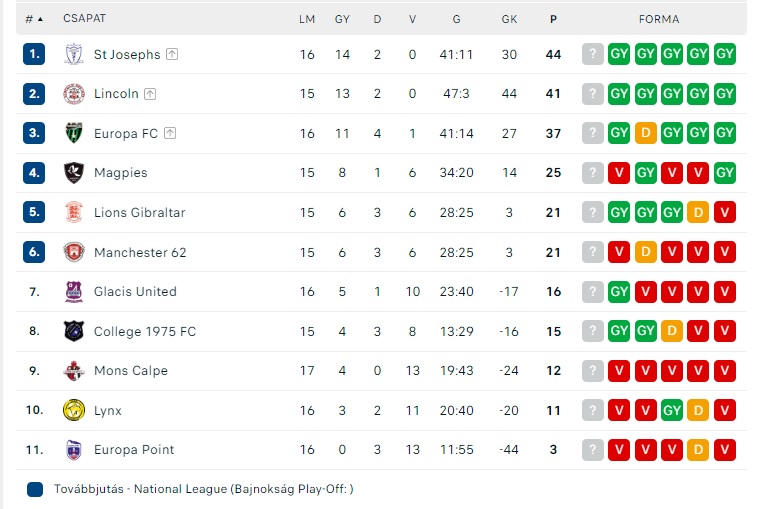
Task: Click the green GY badge in Lynx row
Action: 671,410
